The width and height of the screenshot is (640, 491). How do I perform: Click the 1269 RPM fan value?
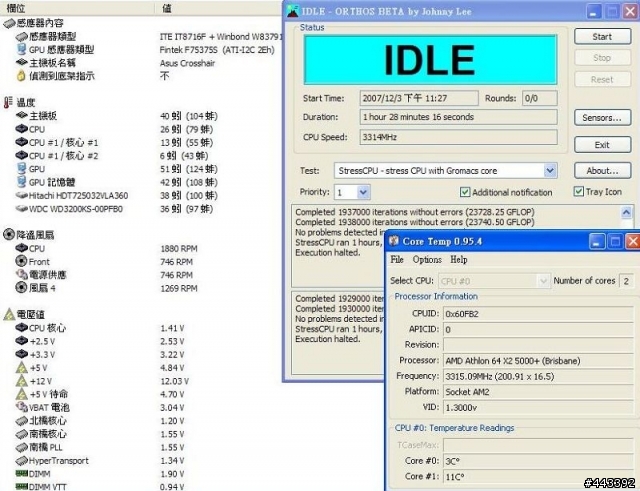[179, 288]
